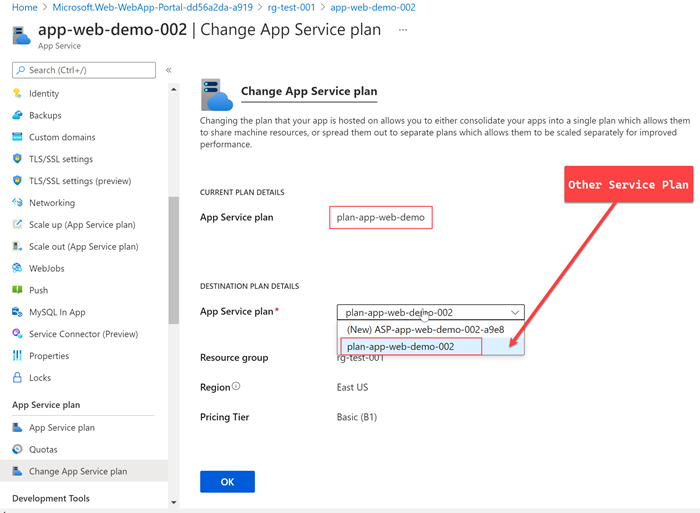
Task: Open Identity settings
Action: 44,93
